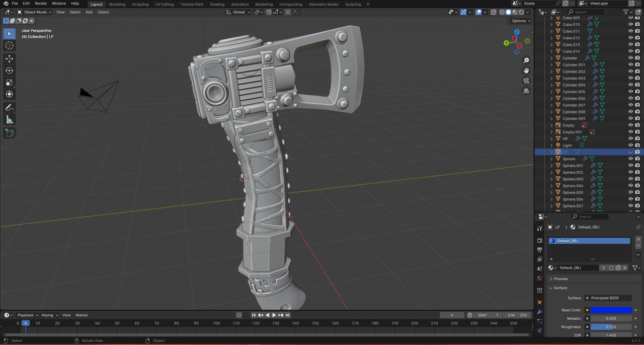Select the Rotate tool
This screenshot has height=345, width=644.
9,71
